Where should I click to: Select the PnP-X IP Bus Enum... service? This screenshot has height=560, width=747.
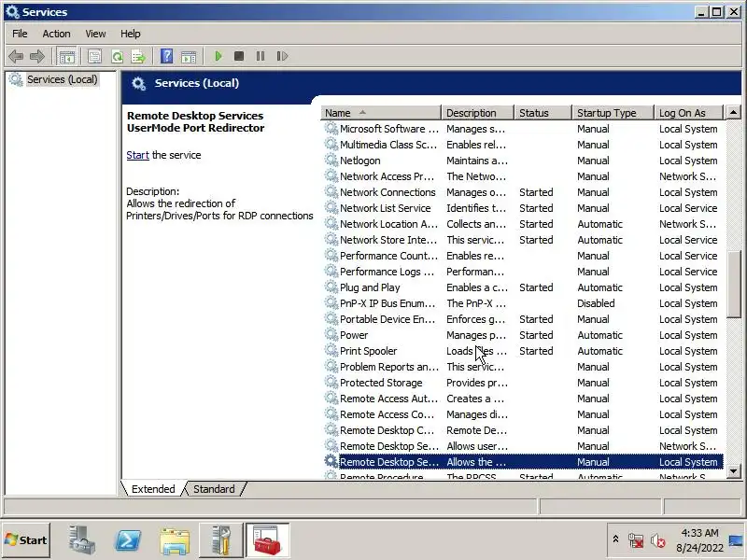coord(523,303)
